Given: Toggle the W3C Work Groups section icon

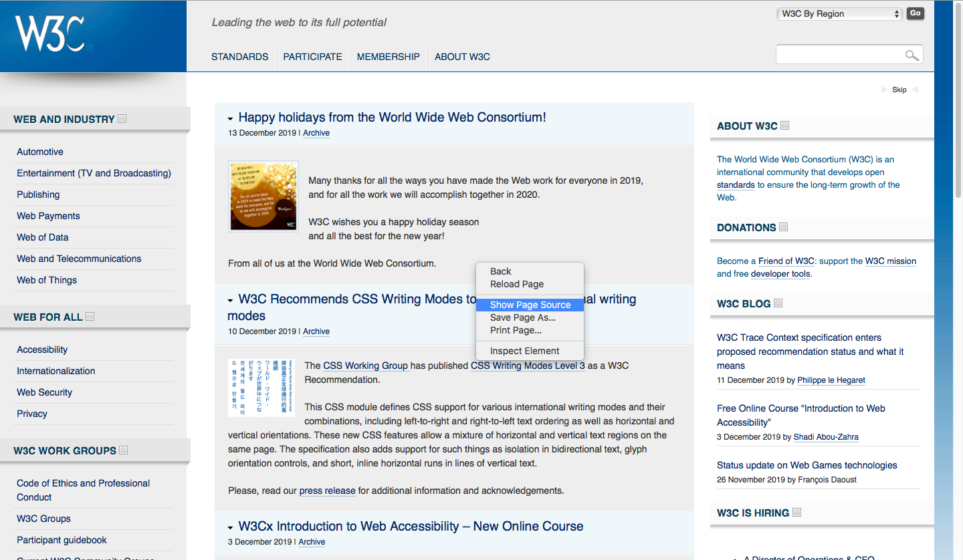Looking at the screenshot, I should point(123,450).
